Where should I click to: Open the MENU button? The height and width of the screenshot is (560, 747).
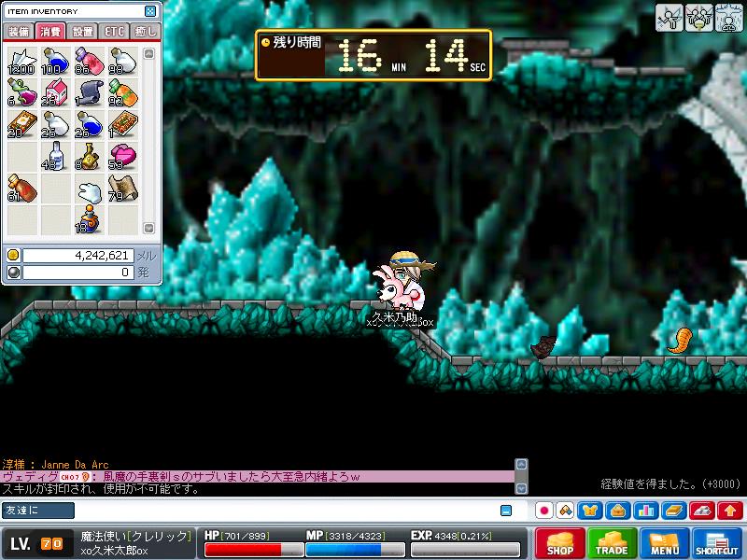665,543
